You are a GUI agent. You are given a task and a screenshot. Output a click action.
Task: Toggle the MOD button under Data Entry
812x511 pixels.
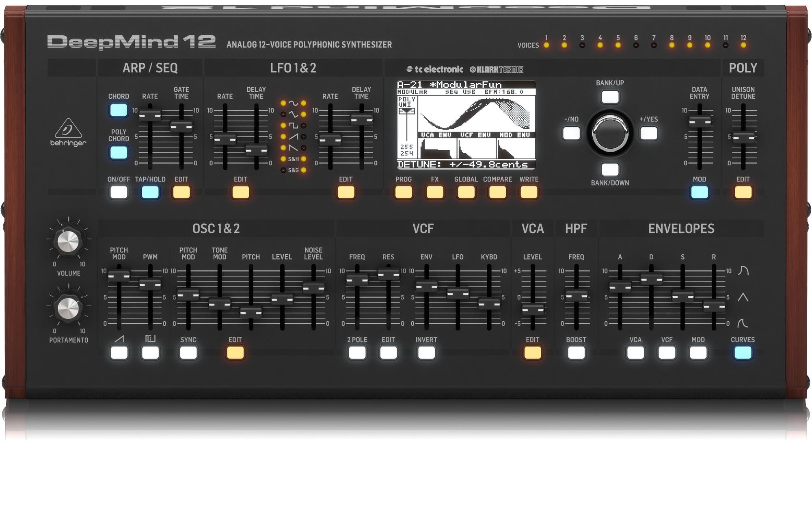(x=699, y=192)
